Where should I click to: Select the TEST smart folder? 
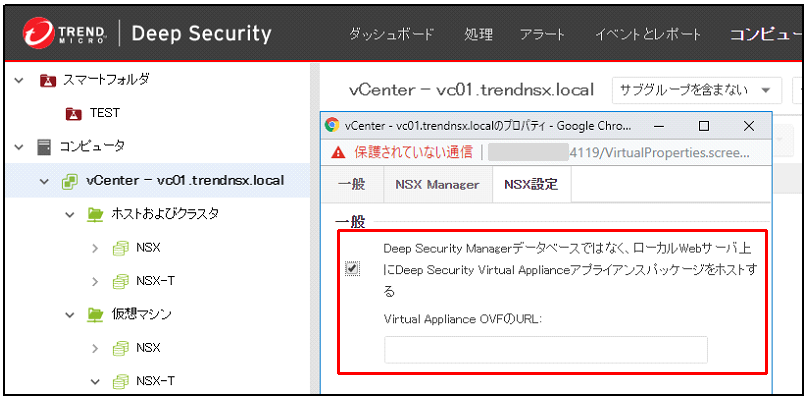click(x=105, y=113)
